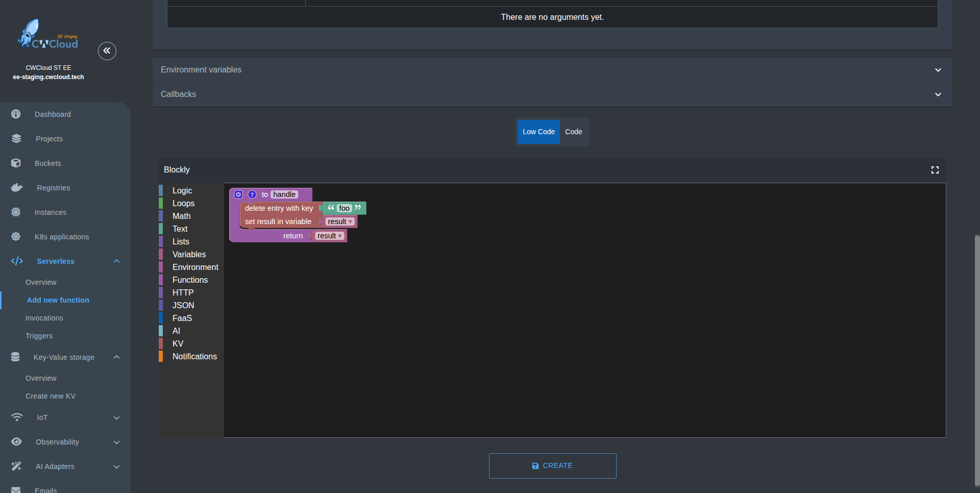Switch editor to Low Code mode
Viewport: 980px width, 493px height.
coord(538,132)
